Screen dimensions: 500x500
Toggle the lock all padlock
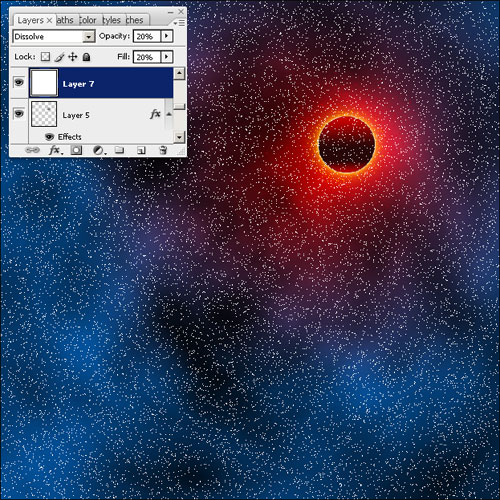86,57
